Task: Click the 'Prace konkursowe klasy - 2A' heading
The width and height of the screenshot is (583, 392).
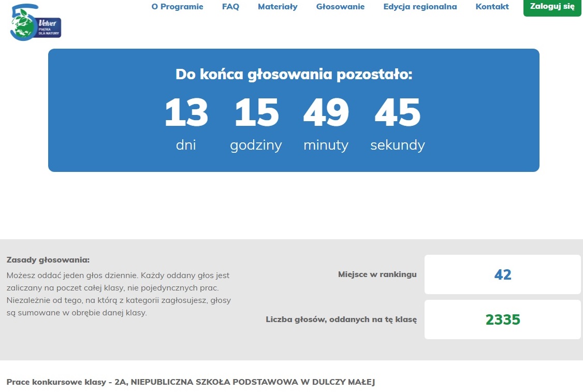Action: [x=191, y=382]
